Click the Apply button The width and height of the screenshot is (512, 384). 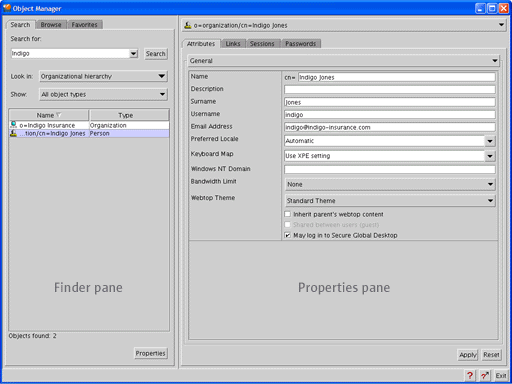[468, 355]
